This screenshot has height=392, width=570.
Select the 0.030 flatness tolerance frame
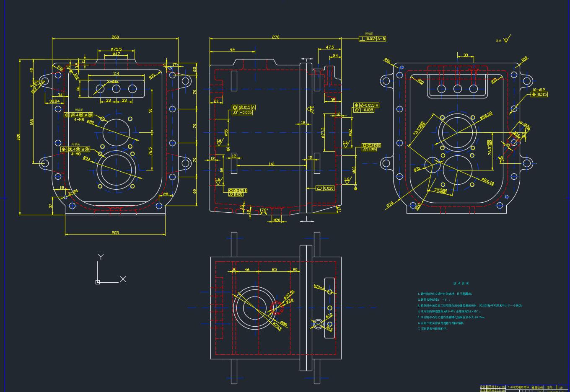tap(325, 188)
